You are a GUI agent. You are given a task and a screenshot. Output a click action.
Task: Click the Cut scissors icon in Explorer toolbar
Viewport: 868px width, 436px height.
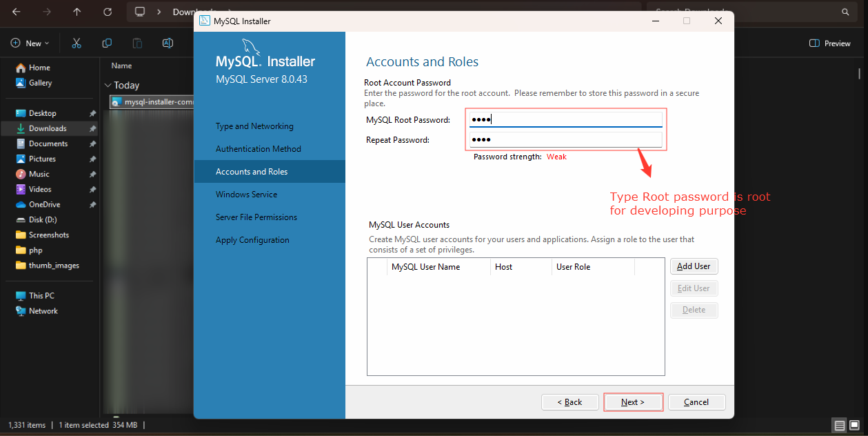[77, 43]
